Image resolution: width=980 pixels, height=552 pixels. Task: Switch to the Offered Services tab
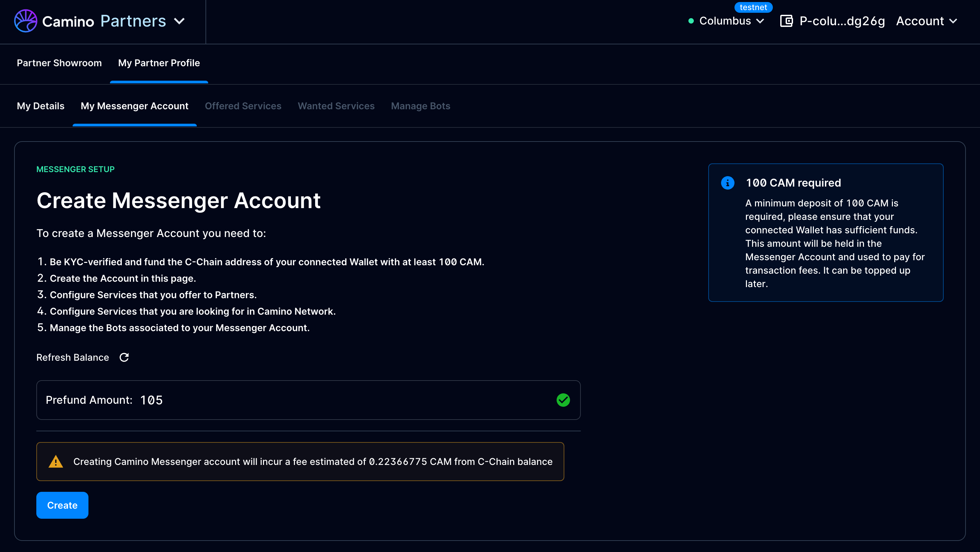tap(243, 105)
